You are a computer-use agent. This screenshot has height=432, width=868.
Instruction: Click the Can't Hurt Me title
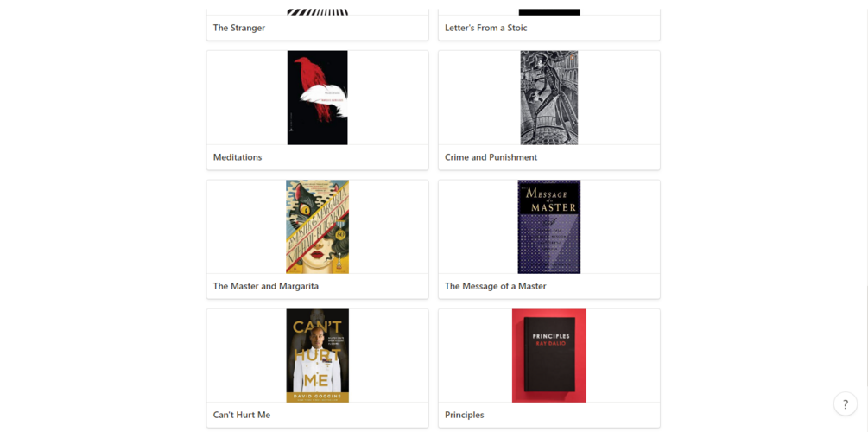[242, 415]
